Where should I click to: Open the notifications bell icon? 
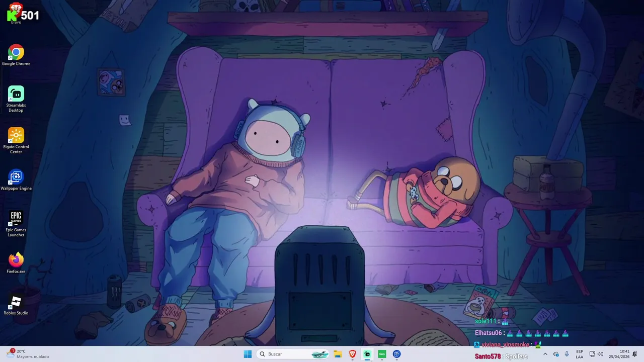click(635, 354)
